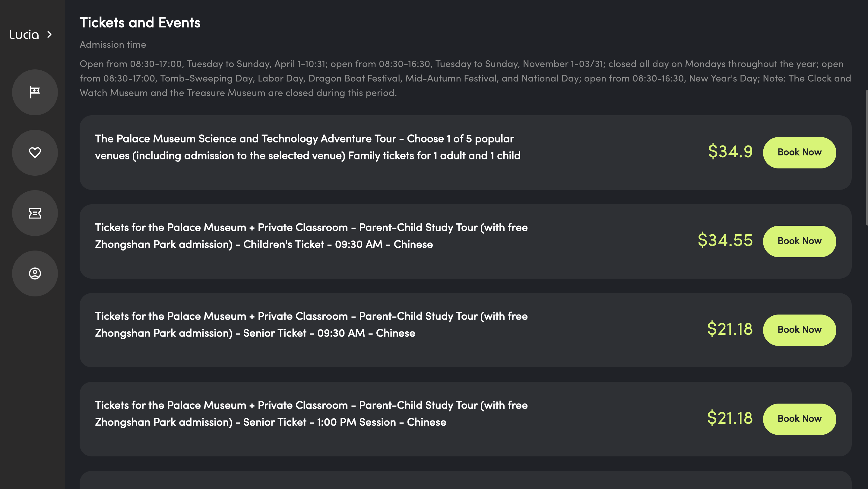
Task: Book the Senior Ticket 1:00 PM Session
Action: [799, 419]
